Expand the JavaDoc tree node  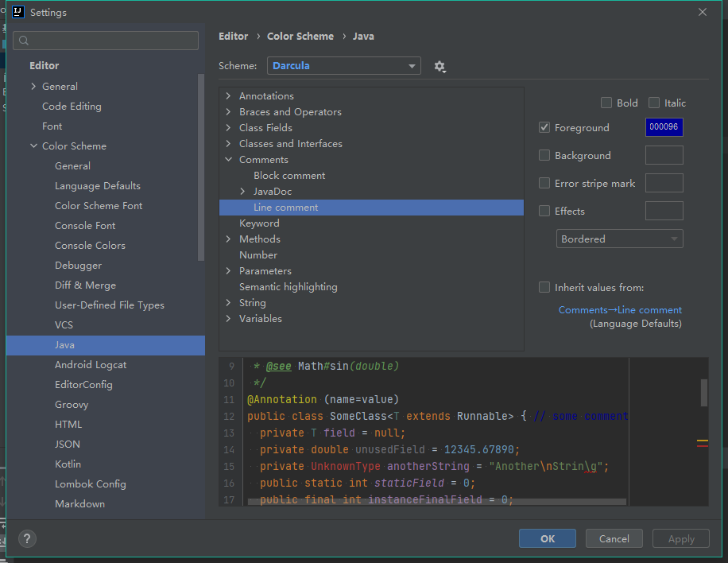(x=243, y=192)
